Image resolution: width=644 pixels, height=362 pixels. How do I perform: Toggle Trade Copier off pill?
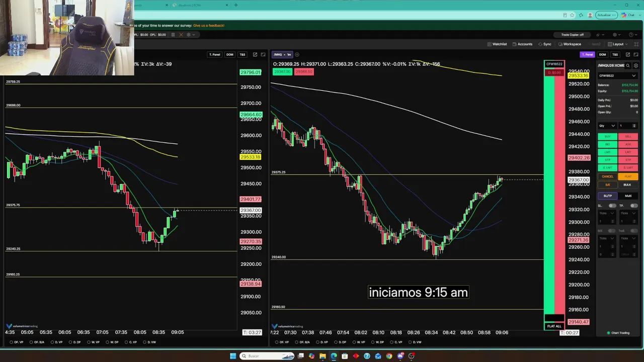(573, 35)
